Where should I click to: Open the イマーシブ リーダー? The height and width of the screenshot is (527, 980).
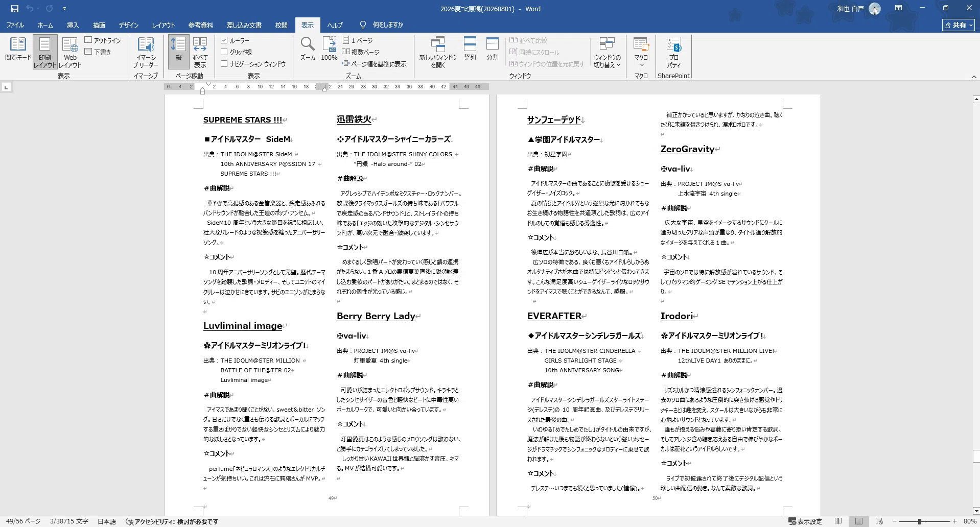tap(146, 52)
